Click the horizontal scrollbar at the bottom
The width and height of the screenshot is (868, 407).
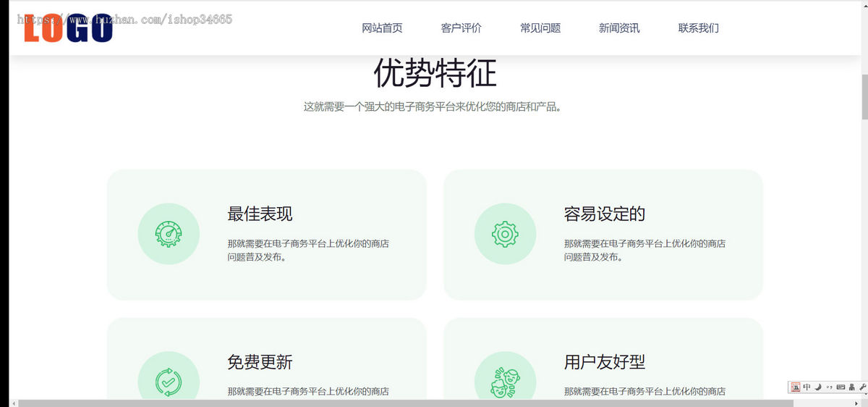[x=405, y=403]
